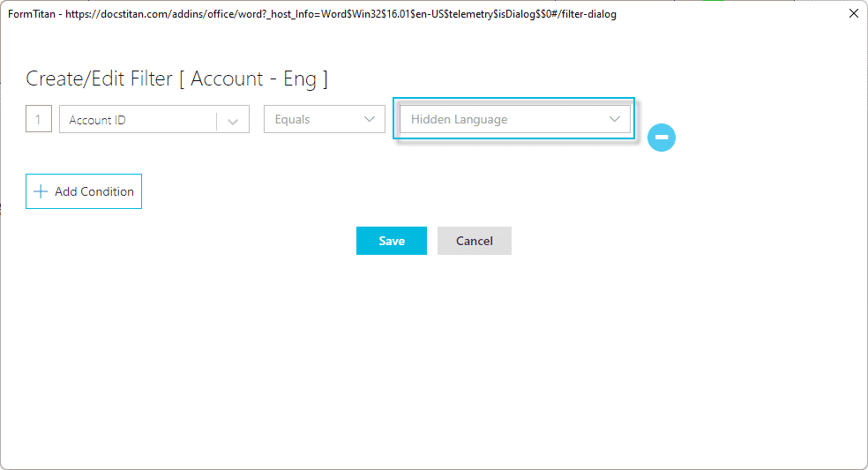Click the Account ID field text
Image resolution: width=868 pixels, height=470 pixels.
(97, 120)
